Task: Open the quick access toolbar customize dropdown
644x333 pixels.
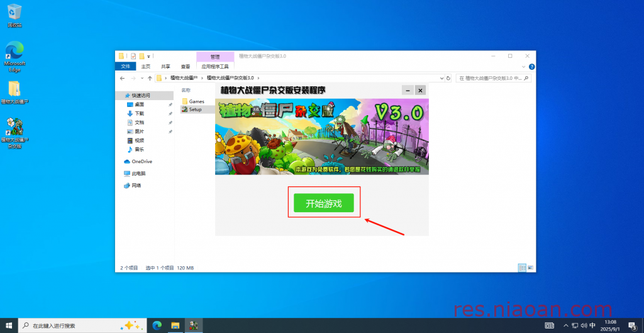Action: [148, 56]
